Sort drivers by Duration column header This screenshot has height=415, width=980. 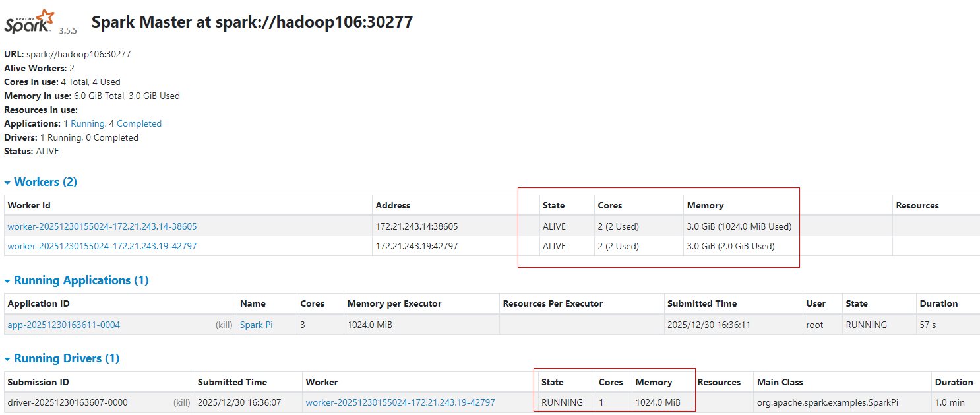(x=954, y=382)
